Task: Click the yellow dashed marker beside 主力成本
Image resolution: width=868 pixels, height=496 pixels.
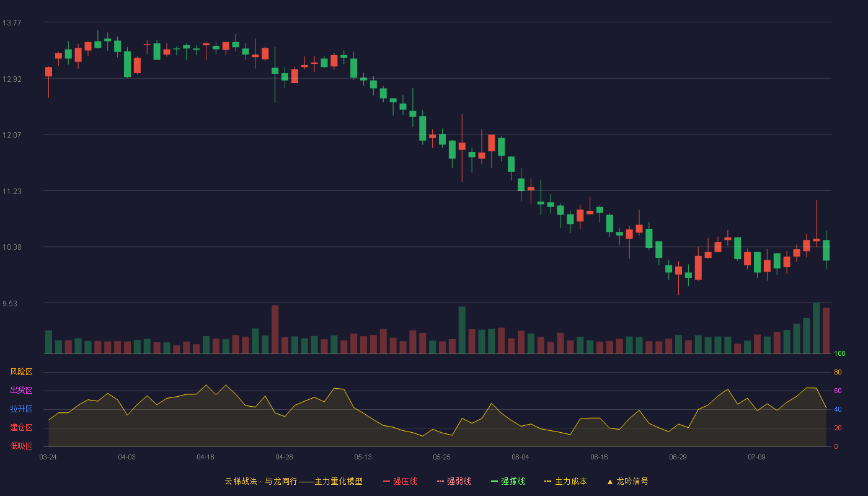Action: [548, 482]
